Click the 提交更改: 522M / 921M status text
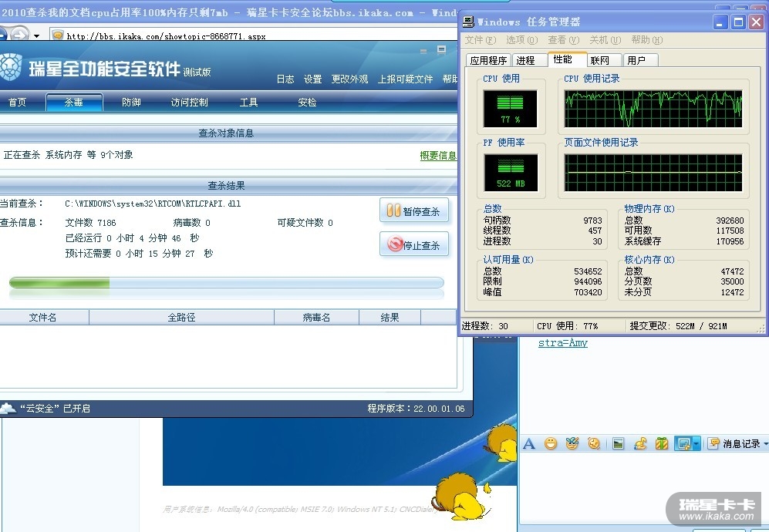 [x=678, y=325]
